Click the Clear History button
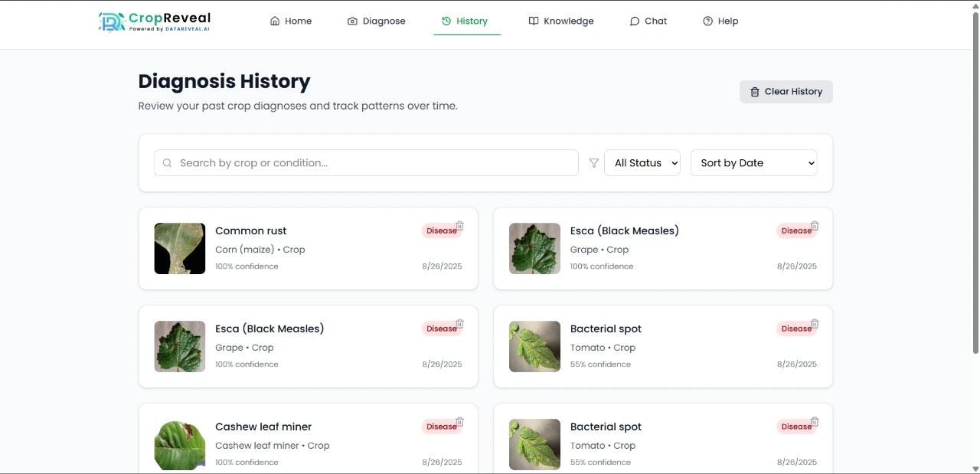 pos(786,91)
